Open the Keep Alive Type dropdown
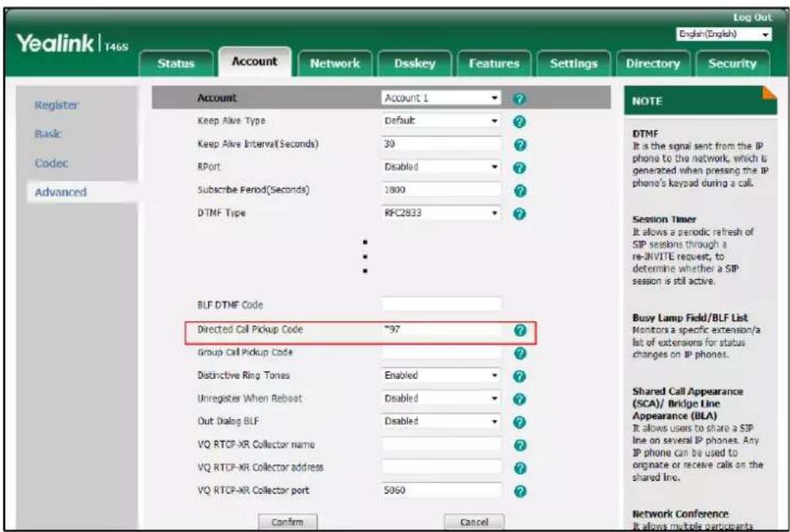The height and width of the screenshot is (532, 790). pos(441,121)
